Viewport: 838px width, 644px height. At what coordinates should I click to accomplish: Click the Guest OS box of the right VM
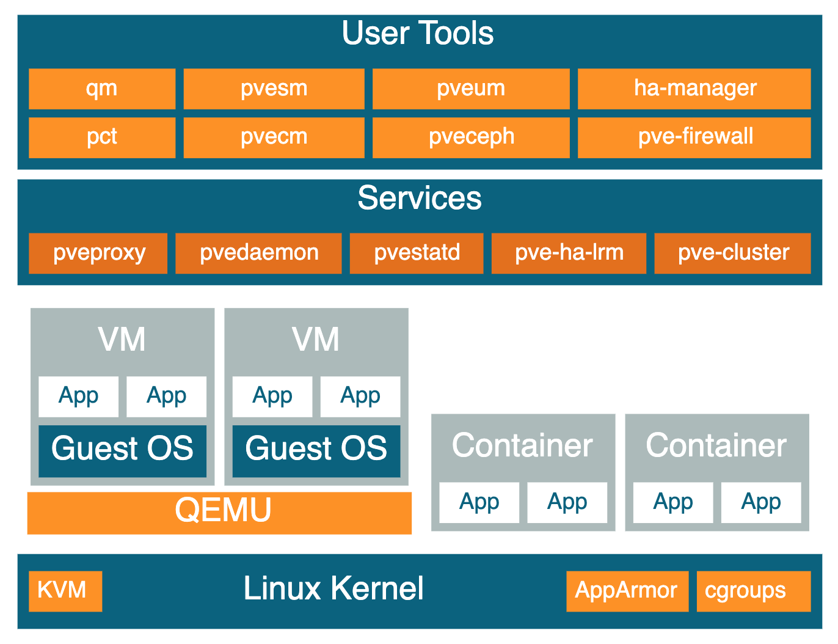pos(316,451)
